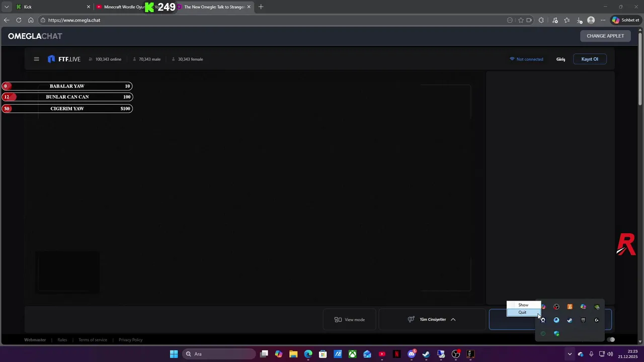Image resolution: width=644 pixels, height=362 pixels.
Task: Click the Not connected status indicator
Action: [526, 59]
